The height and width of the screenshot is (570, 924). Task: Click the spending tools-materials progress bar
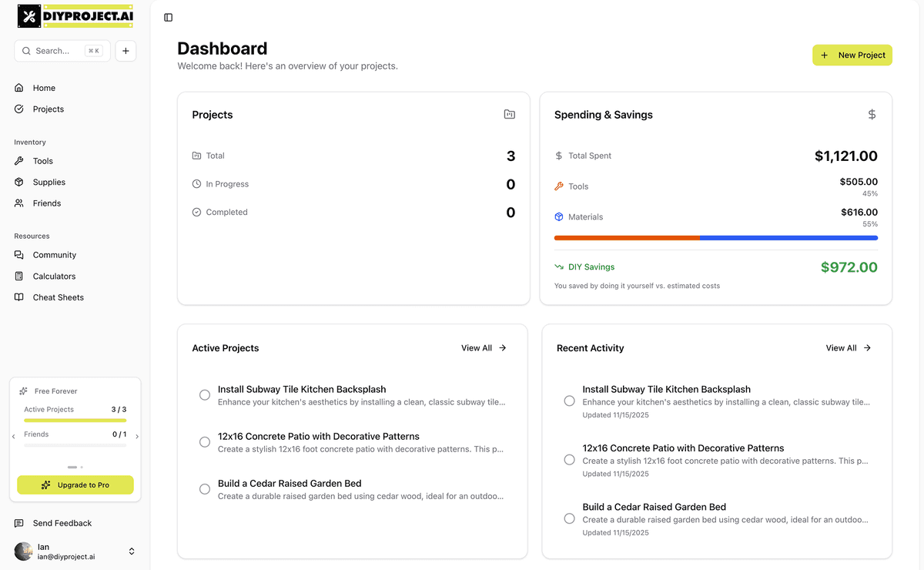point(715,238)
